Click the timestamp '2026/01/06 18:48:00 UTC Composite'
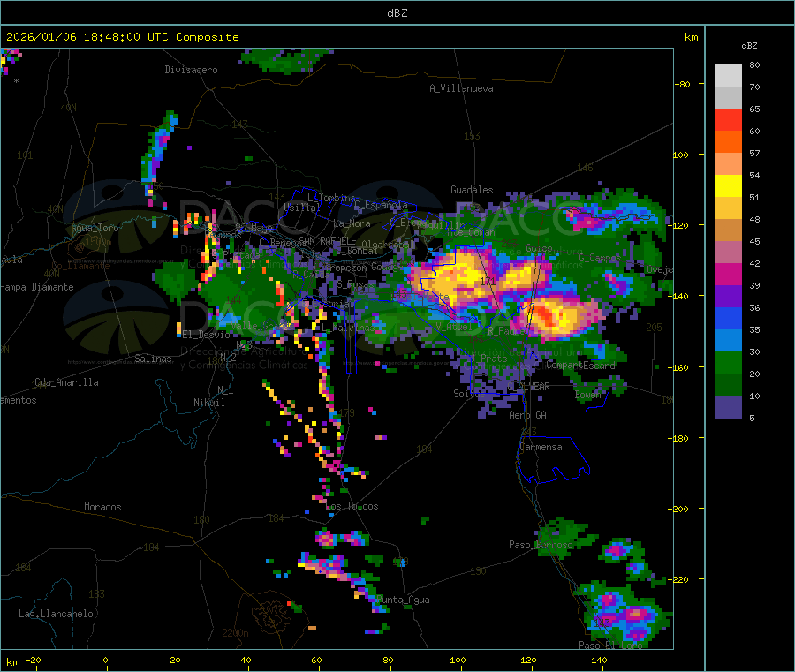This screenshot has width=795, height=672. pyautogui.click(x=122, y=37)
